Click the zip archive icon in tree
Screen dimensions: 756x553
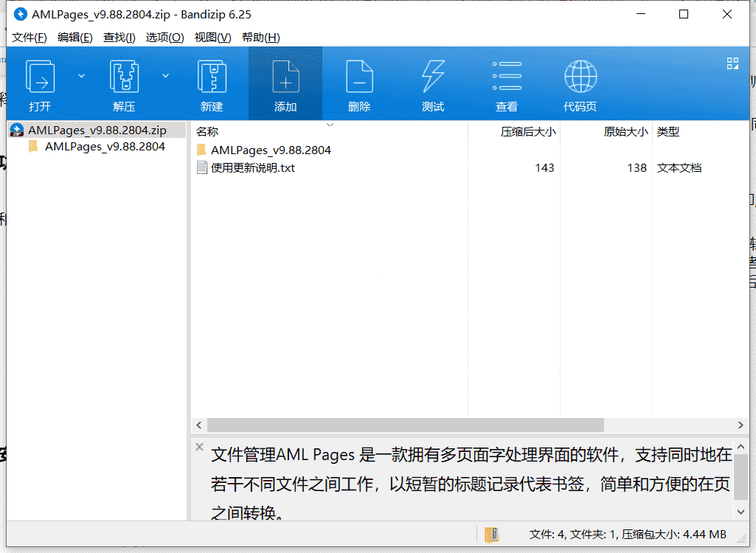click(17, 131)
